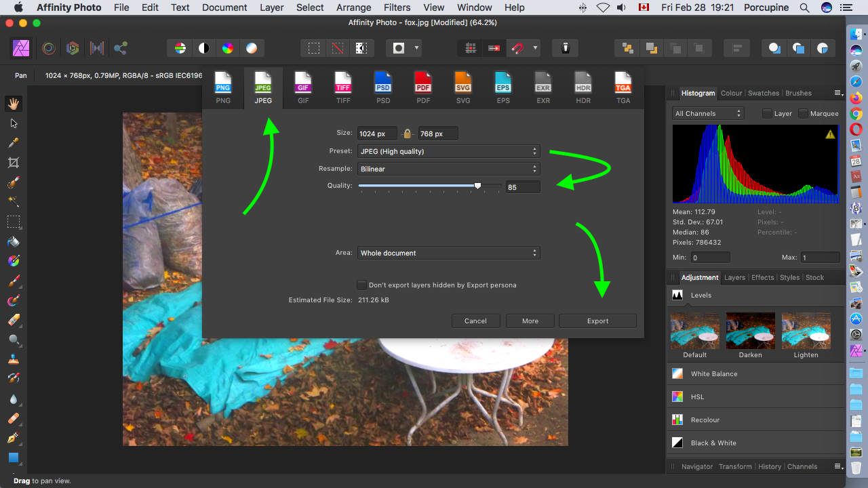Open the Layer menu
The width and height of the screenshot is (868, 488).
coord(271,7)
